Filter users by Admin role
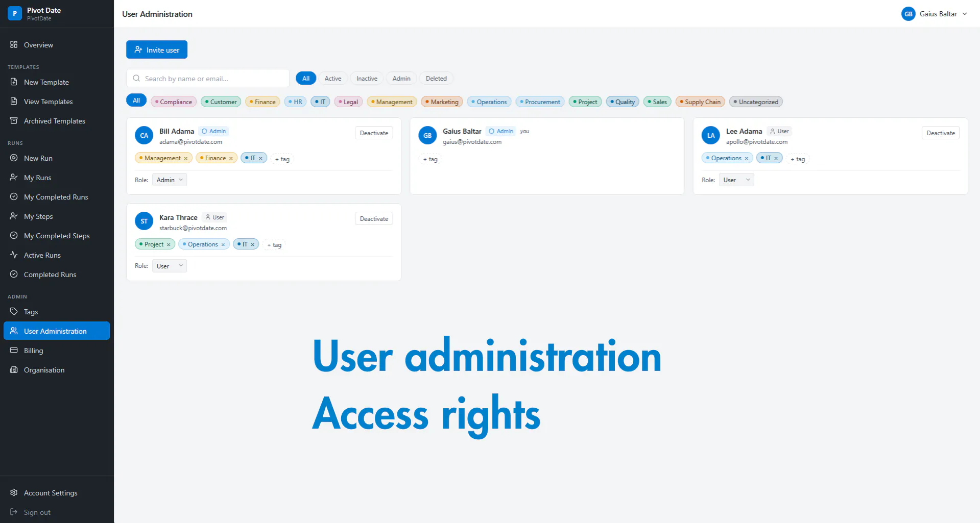 tap(401, 78)
